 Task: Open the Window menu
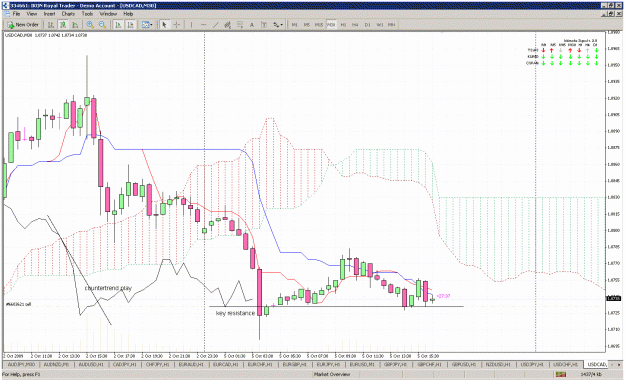108,14
